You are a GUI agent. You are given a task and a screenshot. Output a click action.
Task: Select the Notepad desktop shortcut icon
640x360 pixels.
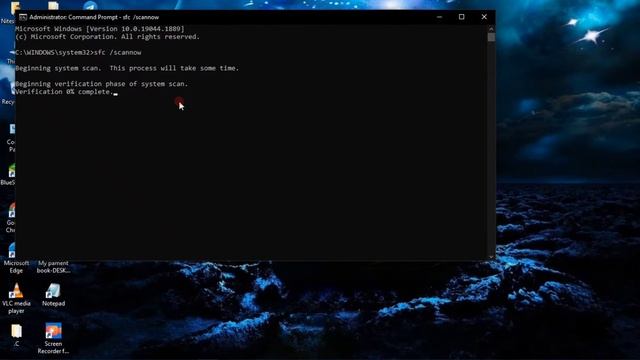(x=53, y=295)
